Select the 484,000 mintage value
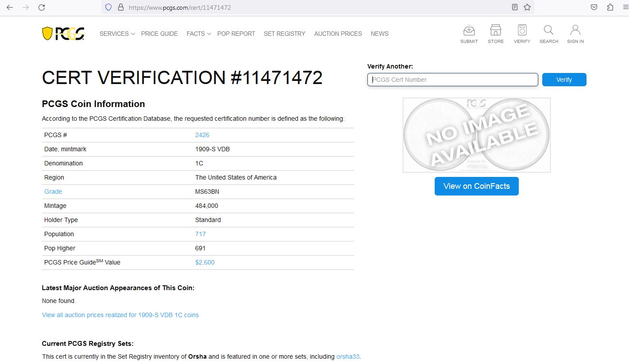Viewport: 629px width, 364px height. (207, 206)
